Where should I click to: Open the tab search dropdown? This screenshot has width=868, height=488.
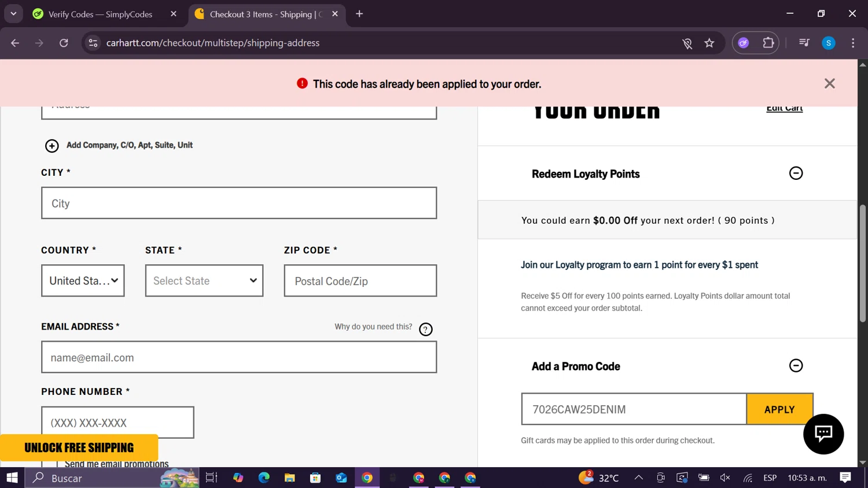pyautogui.click(x=13, y=14)
